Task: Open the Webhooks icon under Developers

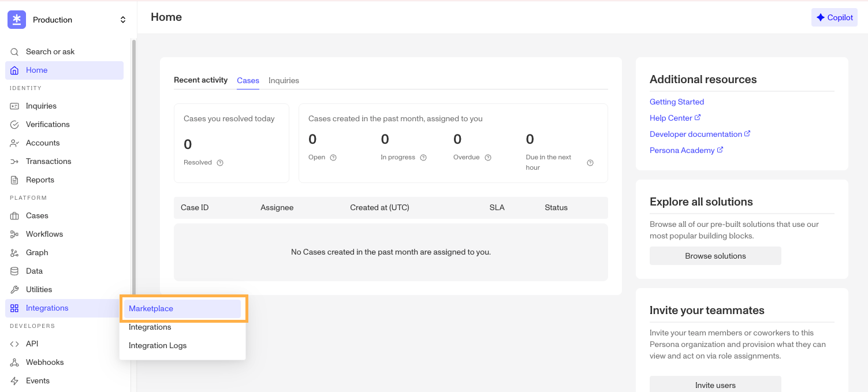Action: tap(14, 363)
